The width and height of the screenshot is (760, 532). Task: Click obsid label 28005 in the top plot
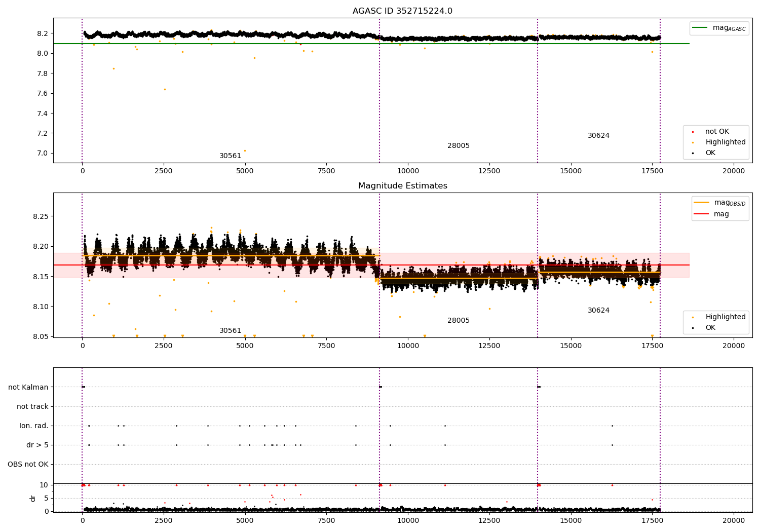point(459,146)
